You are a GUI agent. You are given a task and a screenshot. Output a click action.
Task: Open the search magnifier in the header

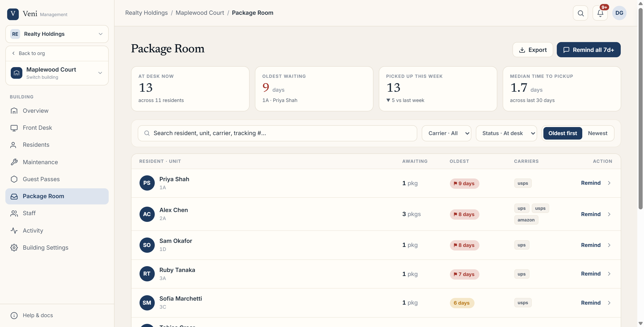[x=580, y=13]
